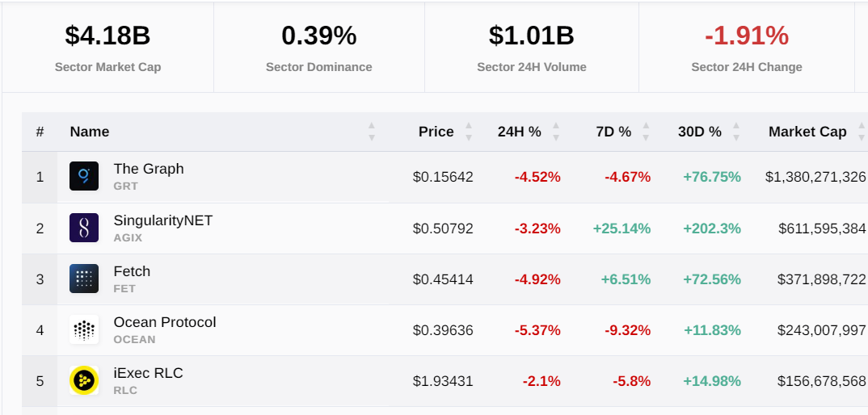The width and height of the screenshot is (868, 415).
Task: Click SingularityNET 7D change +25.14%
Action: pos(622,228)
